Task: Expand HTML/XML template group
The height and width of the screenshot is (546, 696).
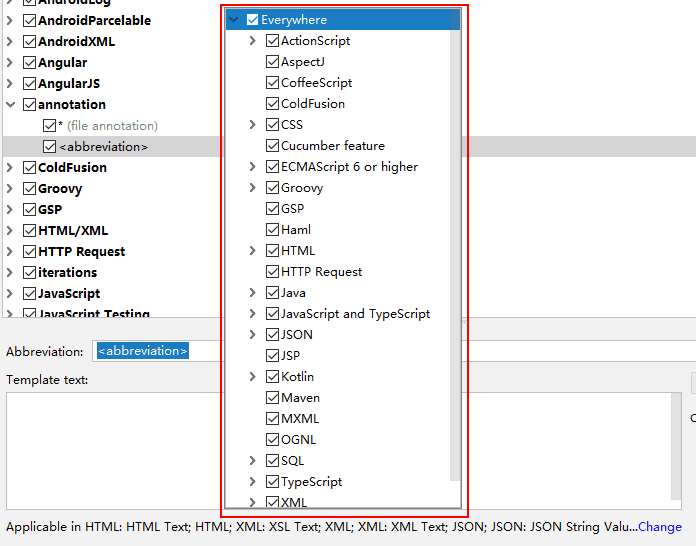Action: coord(10,230)
